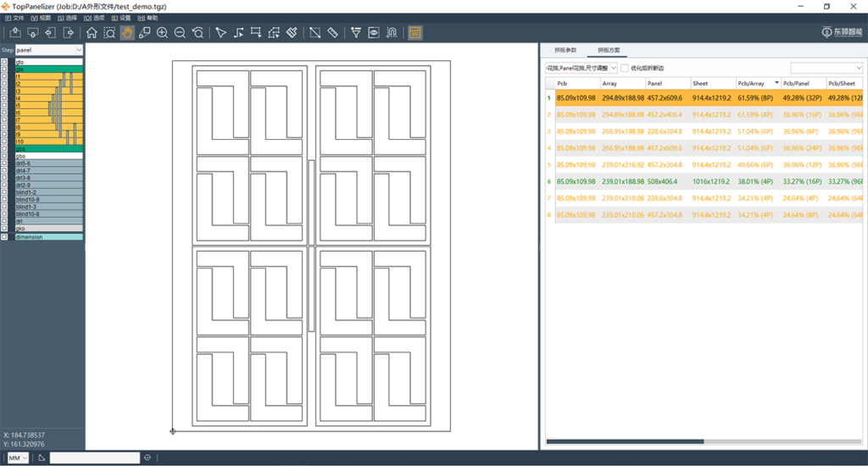Image resolution: width=868 pixels, height=466 pixels.
Task: Select the polygon dashed selection tool
Action: click(274, 33)
